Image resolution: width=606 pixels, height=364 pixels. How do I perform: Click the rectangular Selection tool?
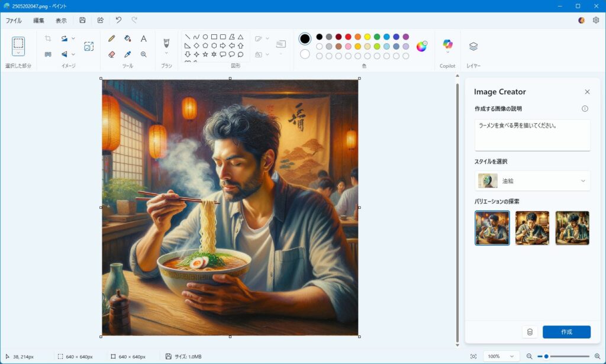[18, 43]
